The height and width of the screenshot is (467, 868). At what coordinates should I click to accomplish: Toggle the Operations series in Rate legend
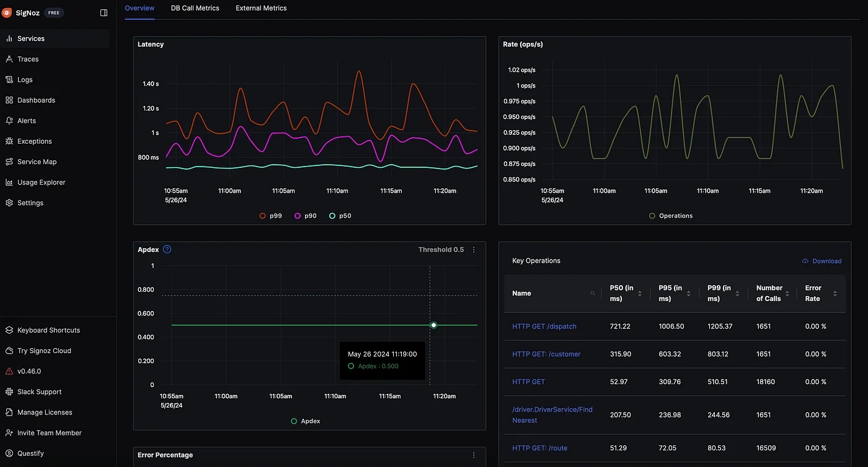coord(671,216)
